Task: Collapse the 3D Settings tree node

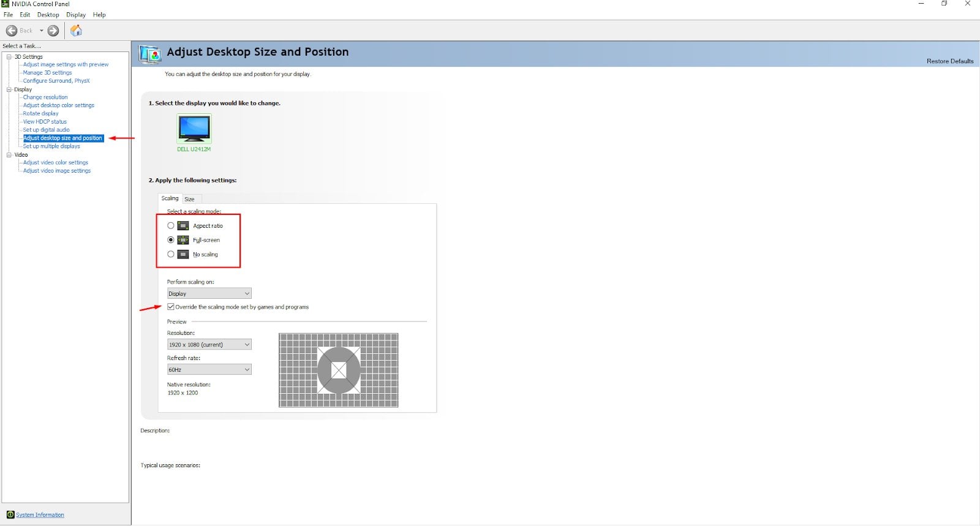Action: pos(9,57)
